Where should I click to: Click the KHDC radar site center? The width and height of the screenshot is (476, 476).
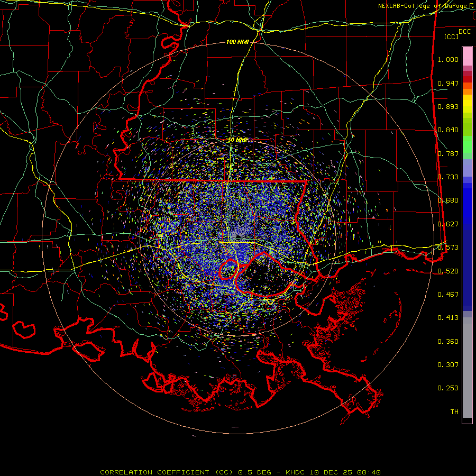click(238, 237)
